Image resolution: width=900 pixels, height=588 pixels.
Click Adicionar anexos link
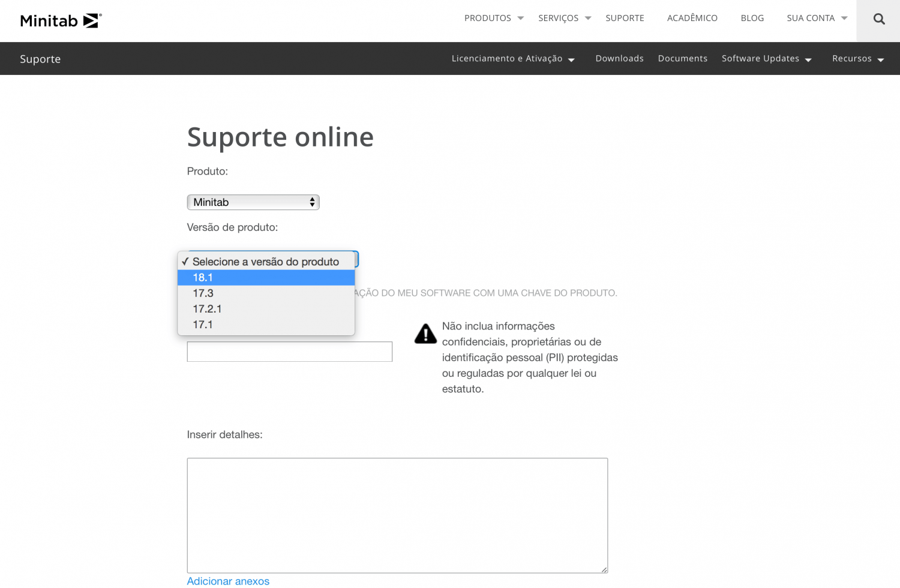228,581
